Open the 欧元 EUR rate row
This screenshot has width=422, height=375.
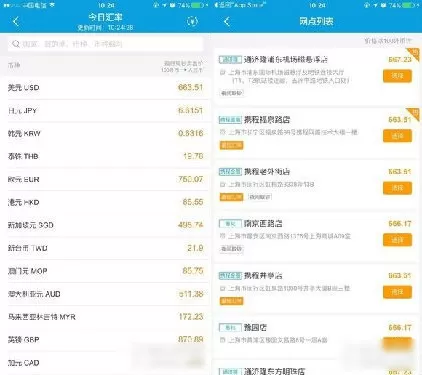[x=105, y=179]
